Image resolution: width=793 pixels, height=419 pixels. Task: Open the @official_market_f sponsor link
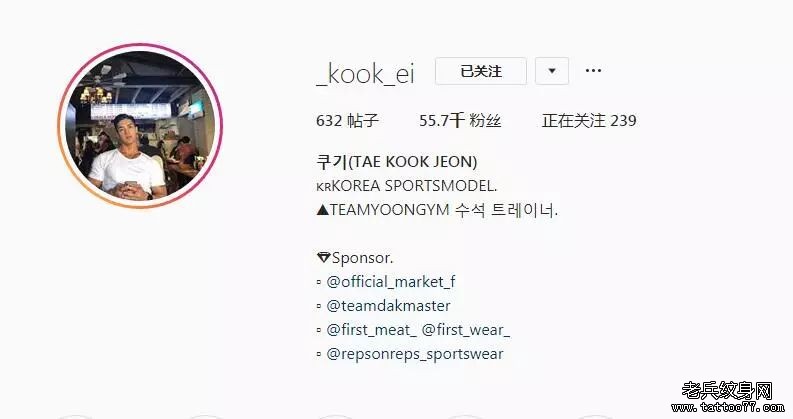point(390,281)
